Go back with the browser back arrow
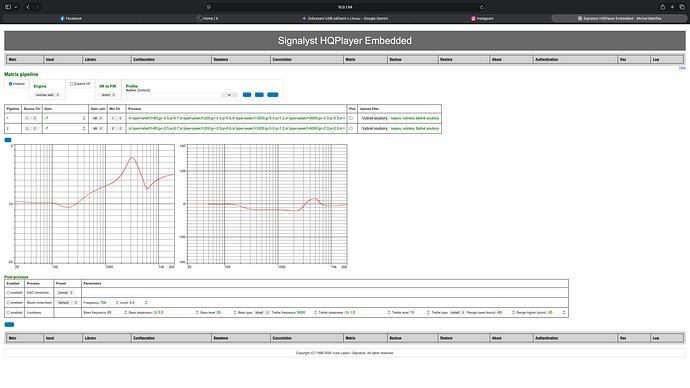Viewport: 690px width, 388px height. 28,7
